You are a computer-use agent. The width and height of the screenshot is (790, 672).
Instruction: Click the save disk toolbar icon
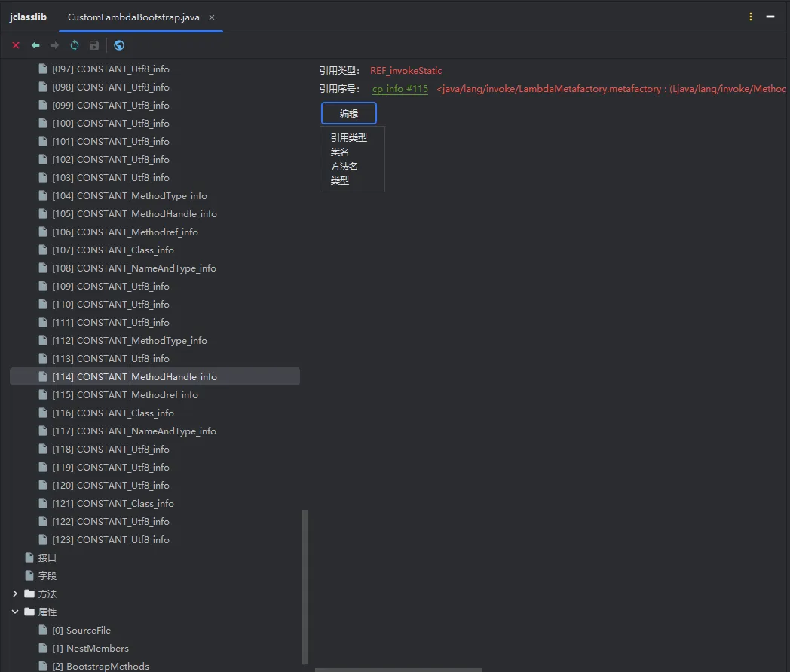pos(94,45)
